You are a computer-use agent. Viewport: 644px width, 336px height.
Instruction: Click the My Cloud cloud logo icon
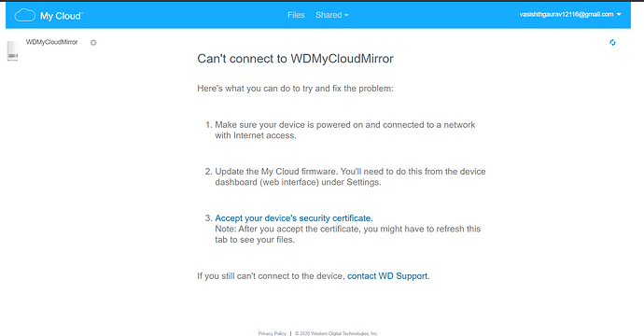(x=25, y=15)
